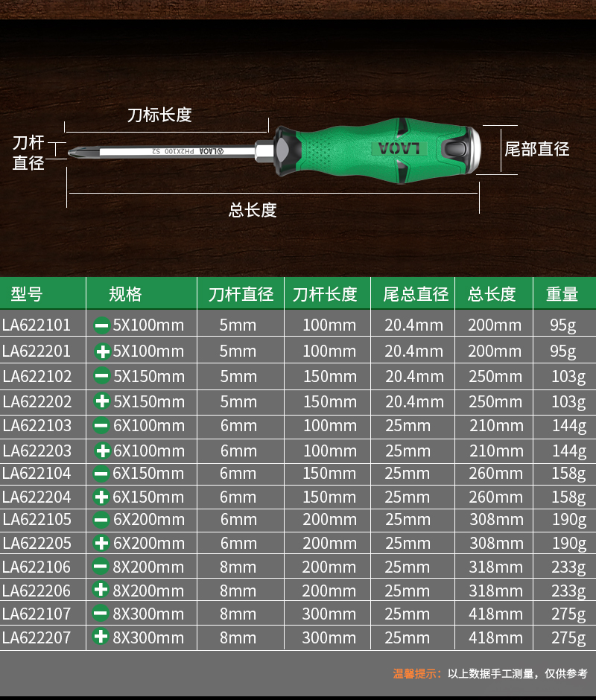Viewport: 596px width, 700px height.
Task: Choose model number LA622104
Action: (x=37, y=473)
